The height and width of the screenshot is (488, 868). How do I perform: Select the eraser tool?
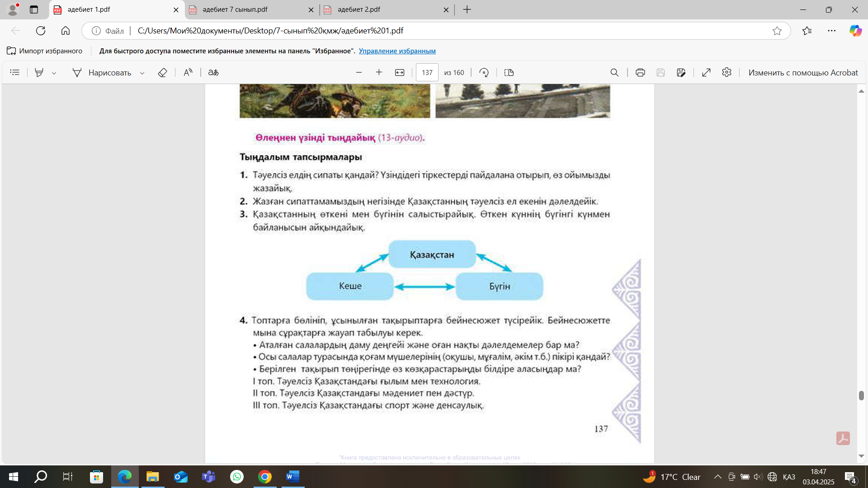162,72
